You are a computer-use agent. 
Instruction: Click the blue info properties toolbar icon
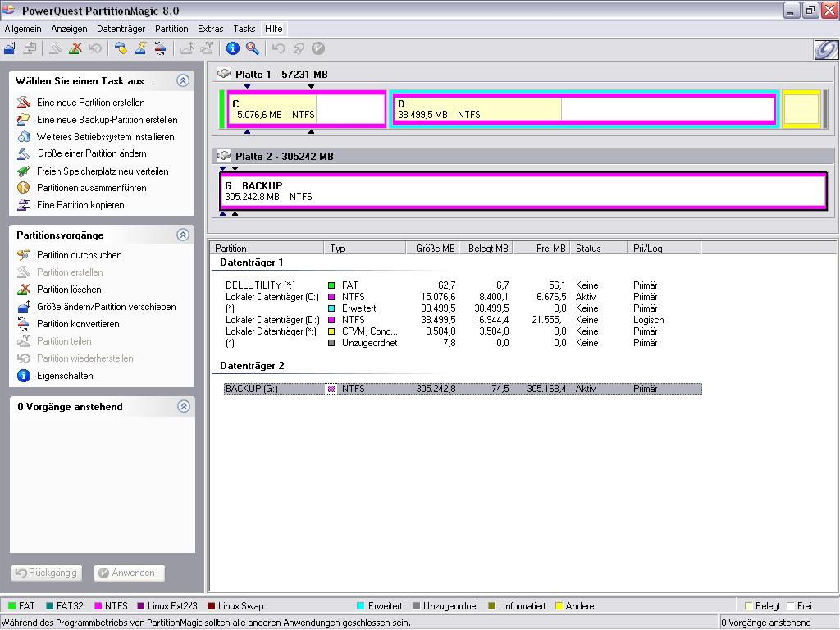pos(232,48)
